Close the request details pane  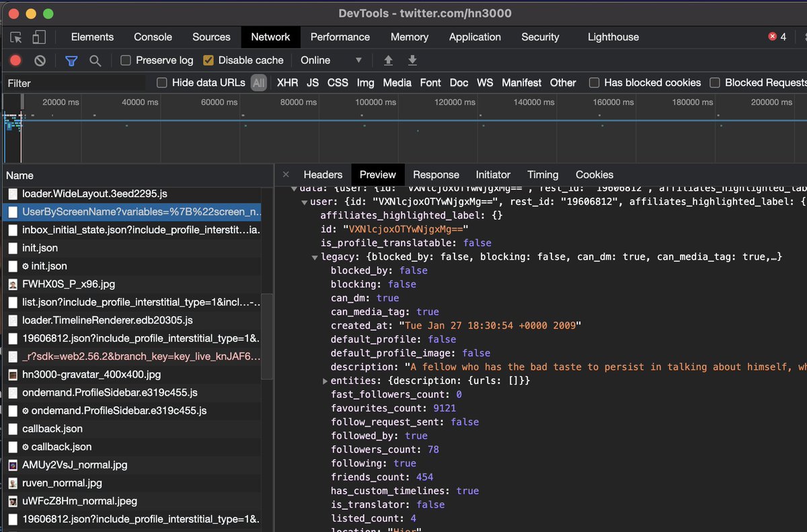click(x=286, y=174)
